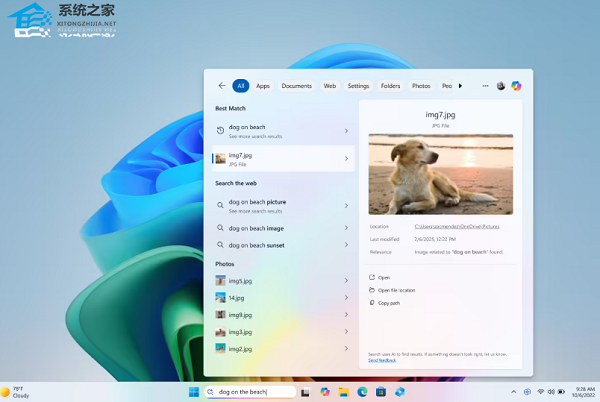Open the blue app icon after Store
This screenshot has width=600, height=402.
coord(400,392)
